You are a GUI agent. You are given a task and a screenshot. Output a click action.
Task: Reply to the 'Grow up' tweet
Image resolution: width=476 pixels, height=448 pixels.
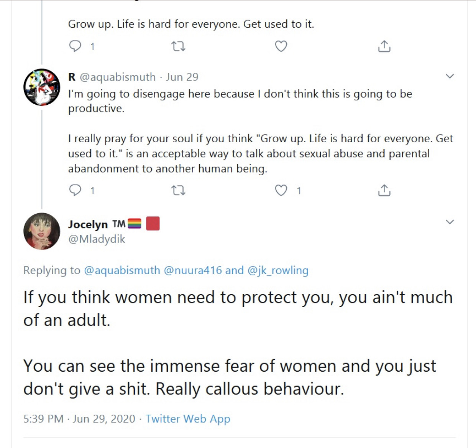75,46
